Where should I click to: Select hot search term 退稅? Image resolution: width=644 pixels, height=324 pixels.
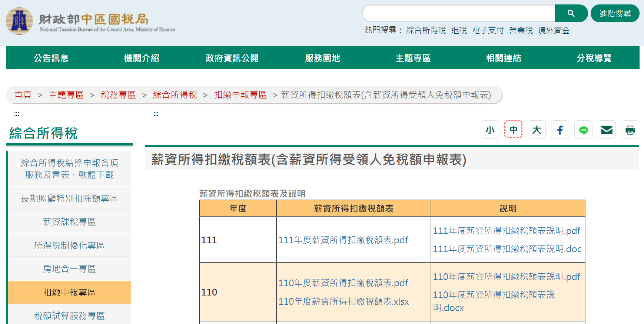click(x=459, y=30)
